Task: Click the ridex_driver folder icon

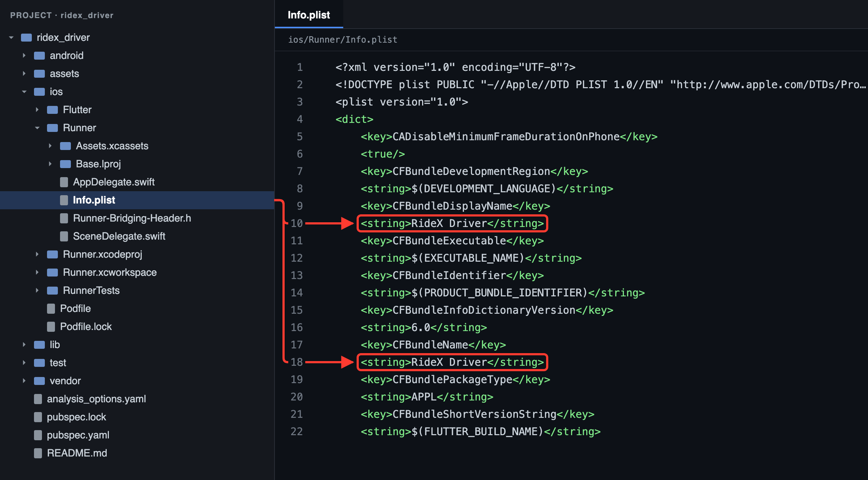Action: coord(26,38)
